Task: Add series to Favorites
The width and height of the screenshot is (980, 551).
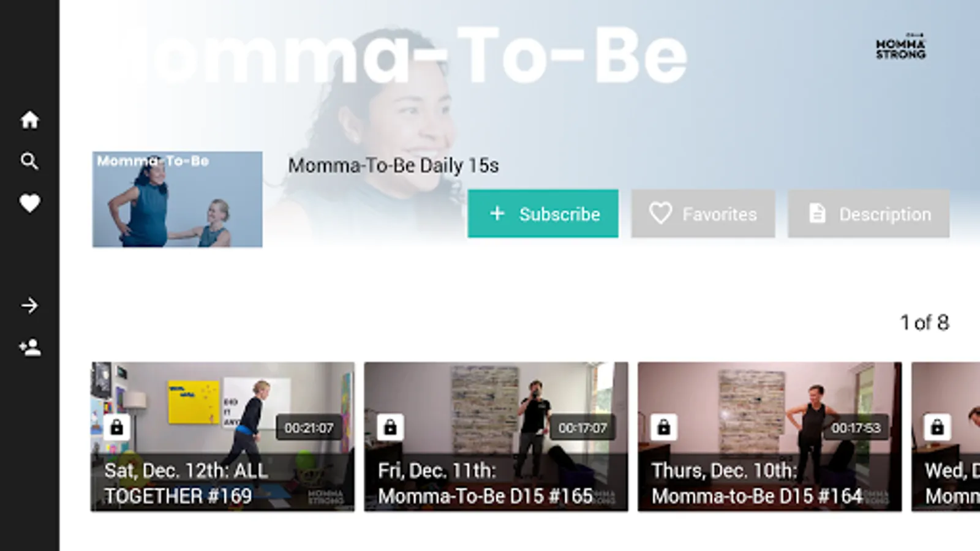Action: [x=703, y=214]
